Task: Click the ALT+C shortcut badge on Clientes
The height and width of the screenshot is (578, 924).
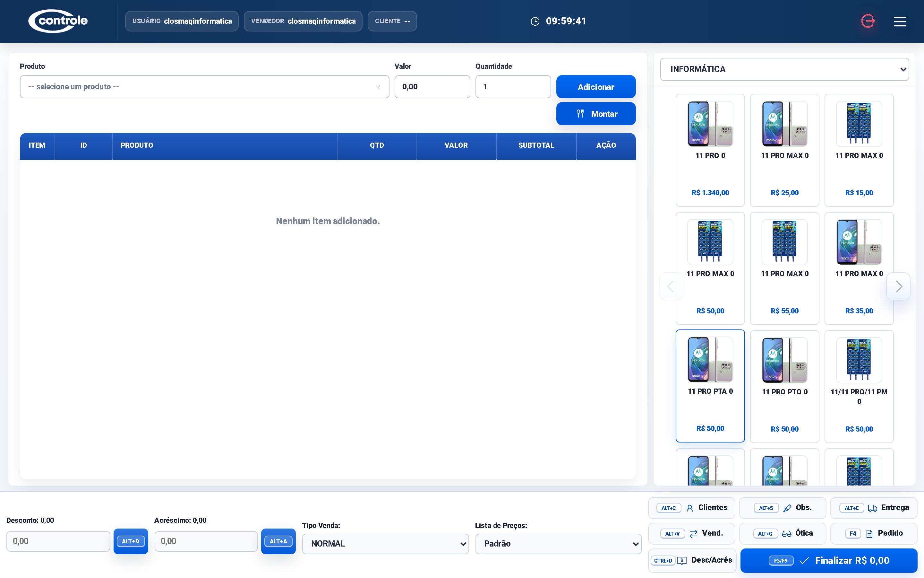Action: pos(669,508)
